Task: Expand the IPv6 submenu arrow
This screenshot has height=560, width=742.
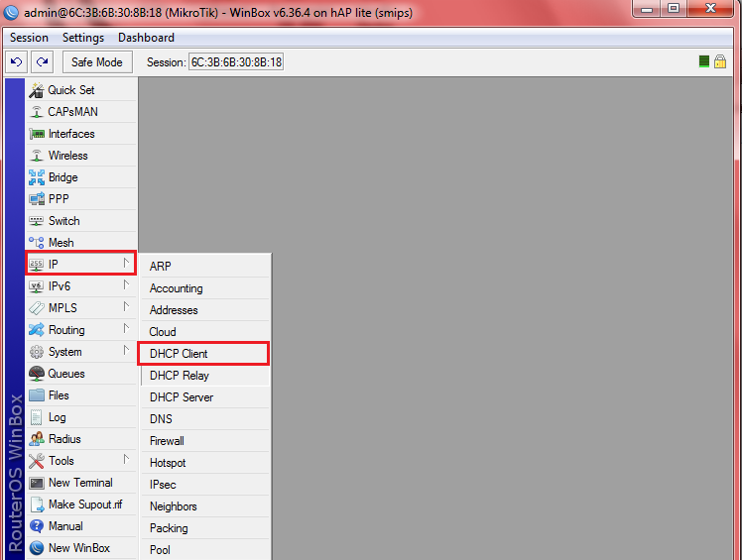Action: (126, 285)
